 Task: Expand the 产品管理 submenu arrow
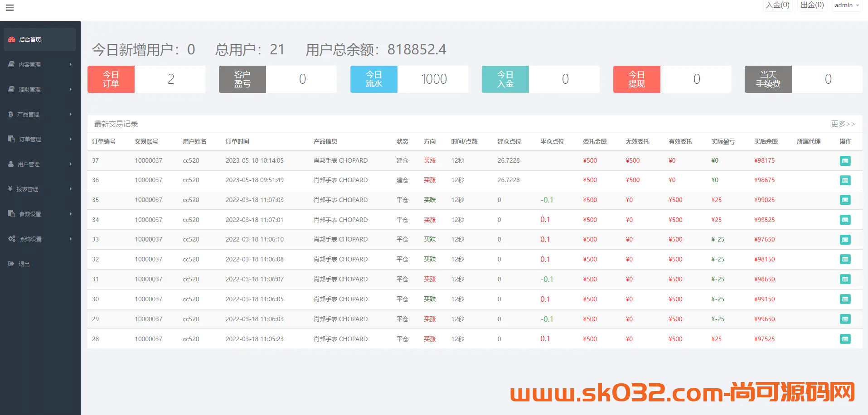tap(71, 114)
